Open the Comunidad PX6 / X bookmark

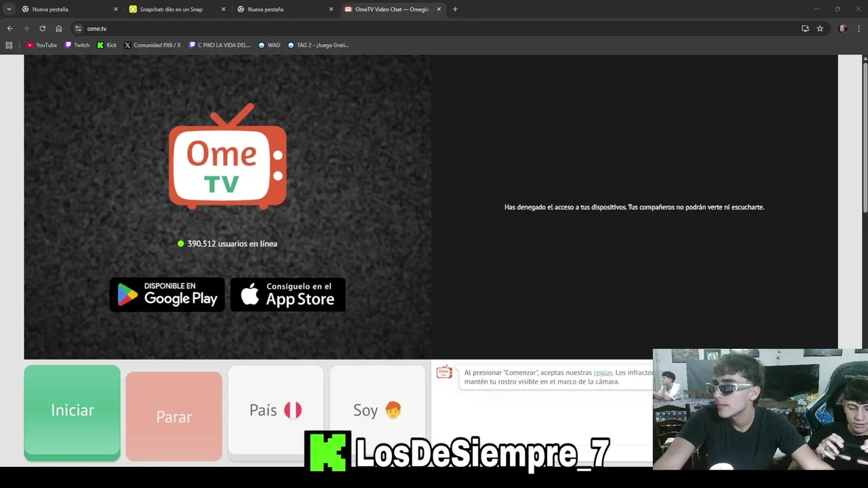point(153,45)
